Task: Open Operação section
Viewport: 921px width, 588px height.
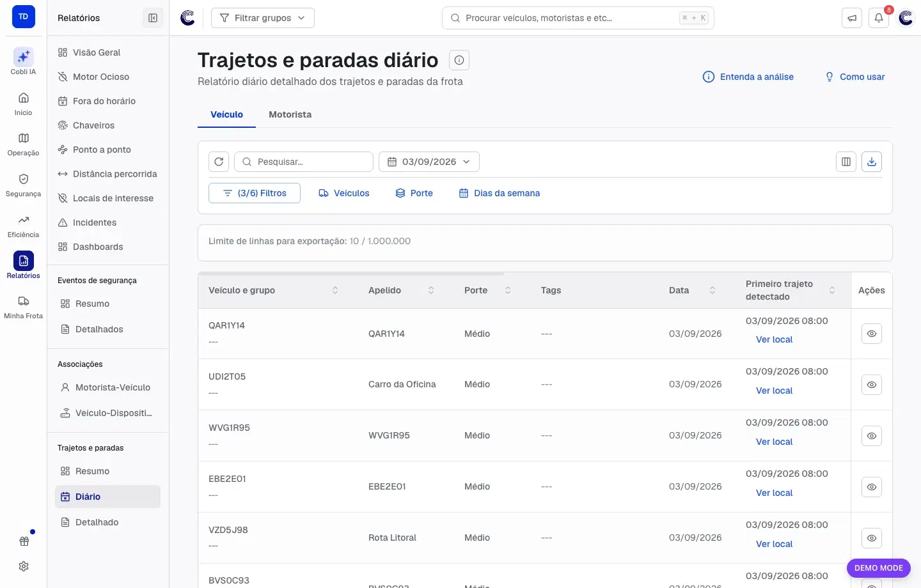Action: tap(23, 144)
